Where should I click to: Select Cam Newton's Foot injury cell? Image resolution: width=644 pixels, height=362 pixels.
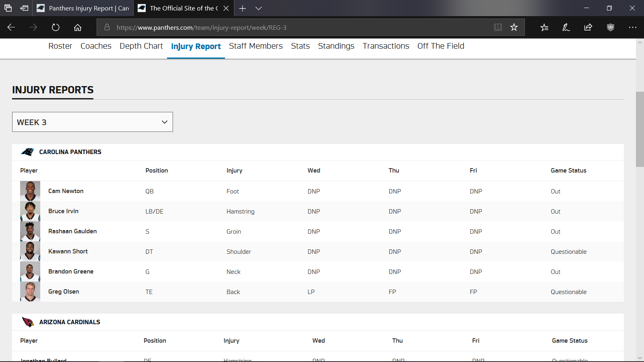click(233, 191)
